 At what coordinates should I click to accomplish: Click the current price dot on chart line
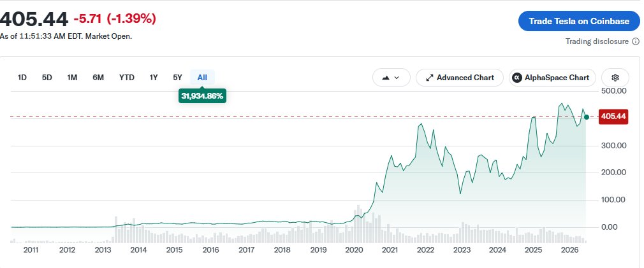[587, 117]
